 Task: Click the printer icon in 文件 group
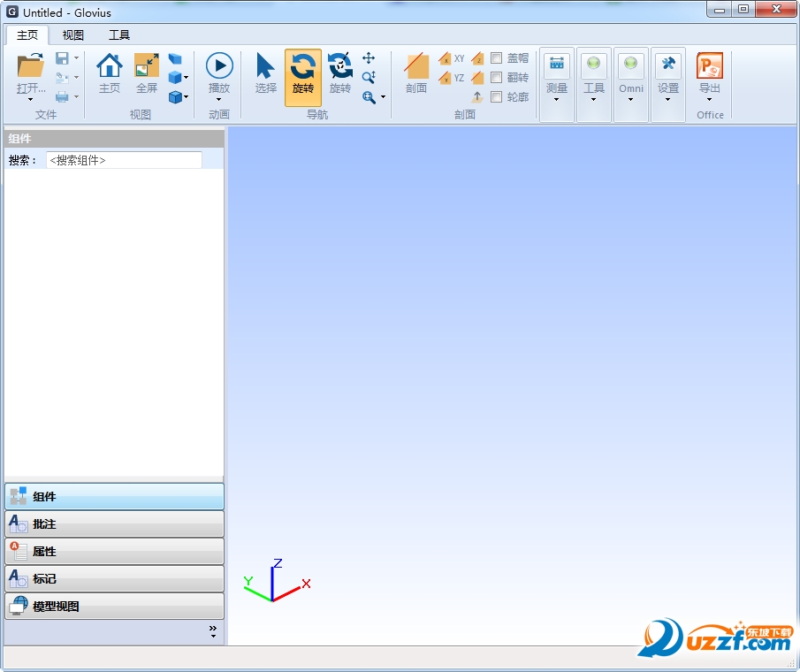point(62,96)
